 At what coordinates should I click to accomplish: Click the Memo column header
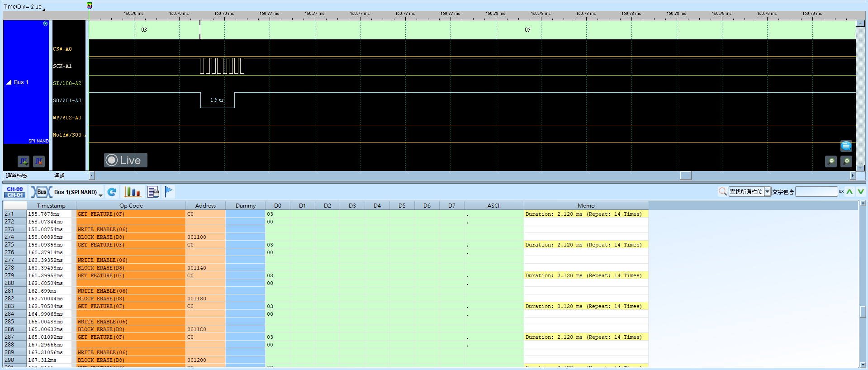[586, 205]
